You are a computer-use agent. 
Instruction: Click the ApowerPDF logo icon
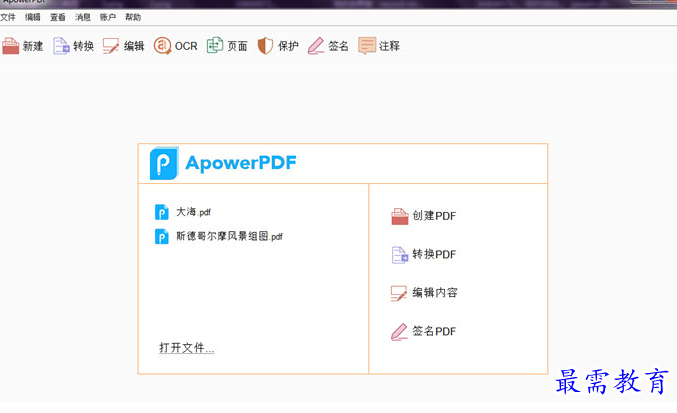[x=164, y=163]
